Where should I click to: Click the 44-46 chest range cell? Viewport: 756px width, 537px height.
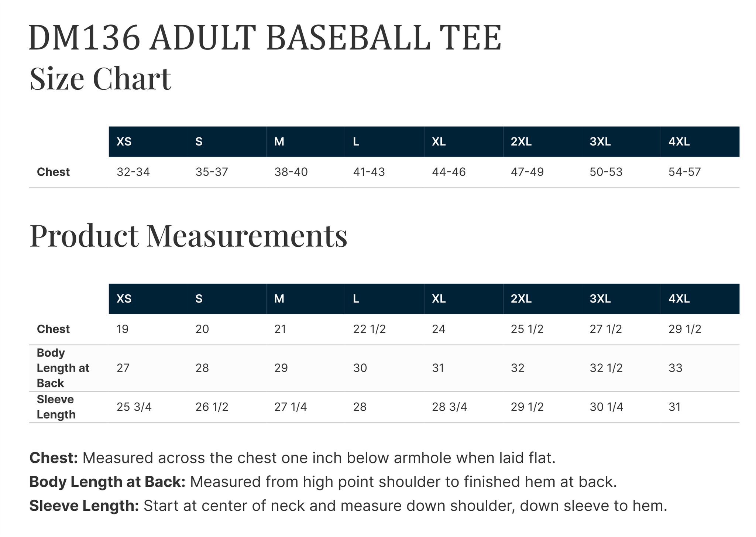pos(449,172)
